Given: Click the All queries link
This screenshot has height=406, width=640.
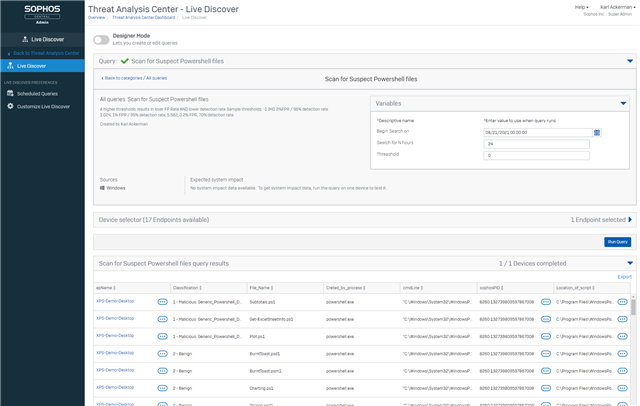Looking at the screenshot, I should pyautogui.click(x=156, y=78).
